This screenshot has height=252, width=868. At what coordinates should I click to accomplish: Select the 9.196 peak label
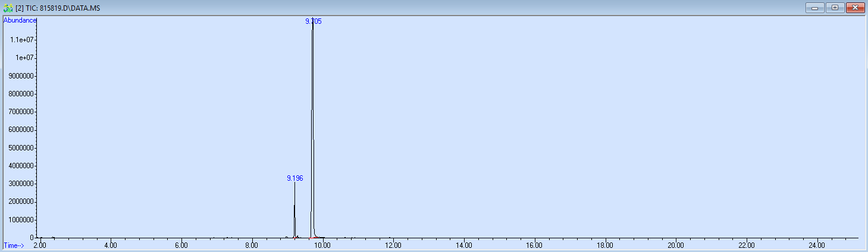tap(295, 178)
